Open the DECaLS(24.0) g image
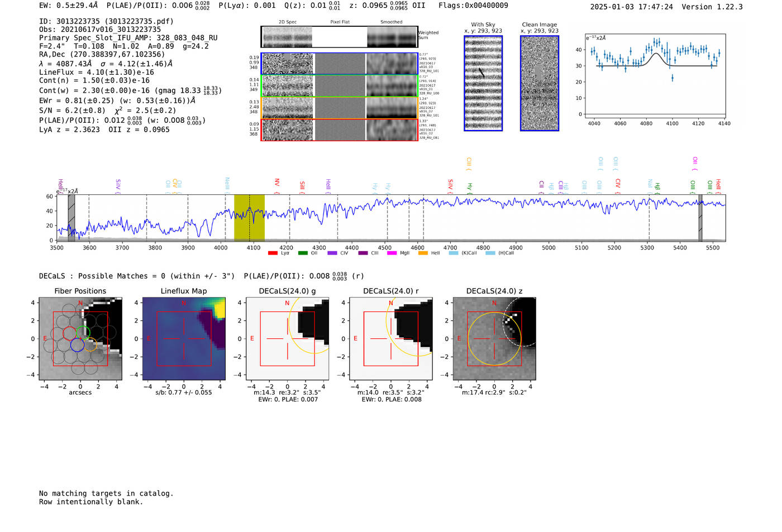 [x=287, y=338]
